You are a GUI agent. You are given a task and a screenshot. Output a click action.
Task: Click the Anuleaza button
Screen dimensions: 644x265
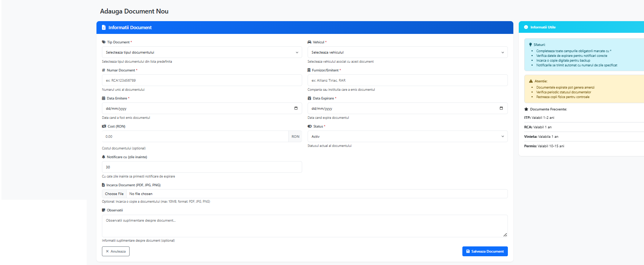tap(116, 252)
